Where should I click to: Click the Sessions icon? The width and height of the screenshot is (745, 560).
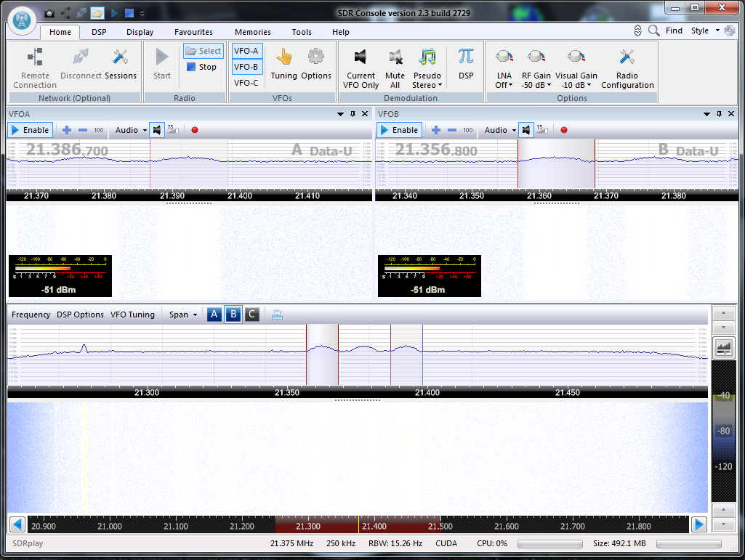[x=121, y=65]
